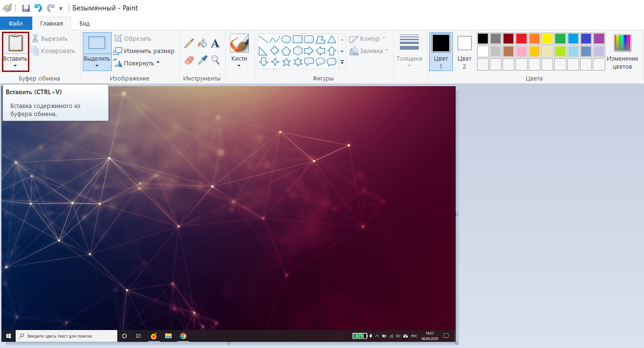Select the Eraser tool
Screen dimensions: 644x348
189,60
